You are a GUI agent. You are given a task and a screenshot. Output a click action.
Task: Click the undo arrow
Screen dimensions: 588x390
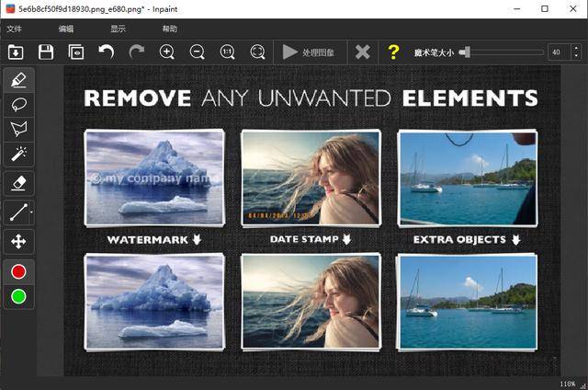[107, 52]
